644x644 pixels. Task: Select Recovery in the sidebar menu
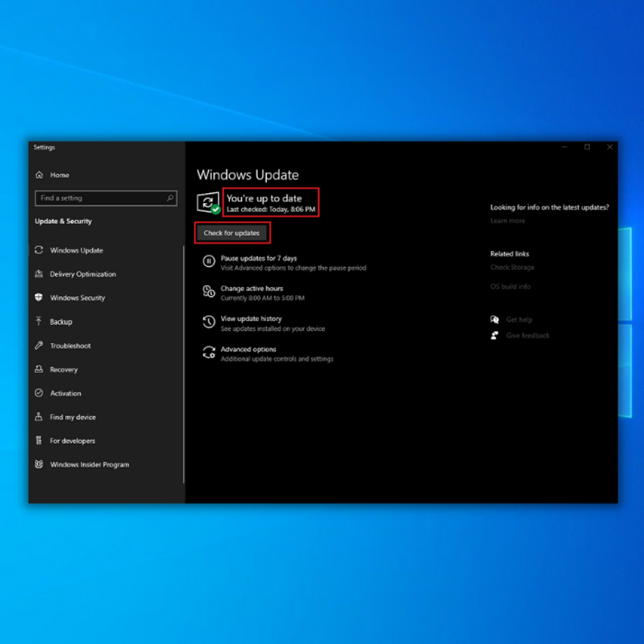click(x=64, y=370)
